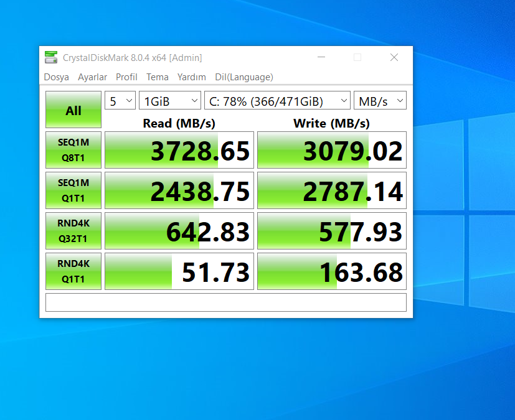Open the Tema menu
515x420 pixels.
tap(158, 77)
